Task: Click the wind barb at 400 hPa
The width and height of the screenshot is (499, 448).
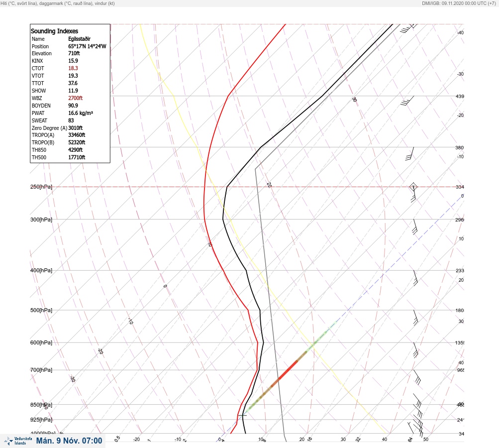Action: 415,278
